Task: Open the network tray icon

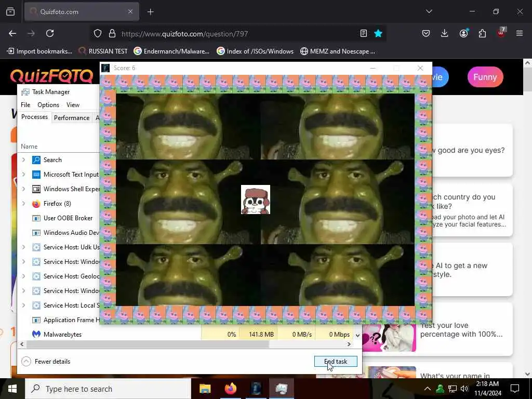Action: click(x=453, y=389)
